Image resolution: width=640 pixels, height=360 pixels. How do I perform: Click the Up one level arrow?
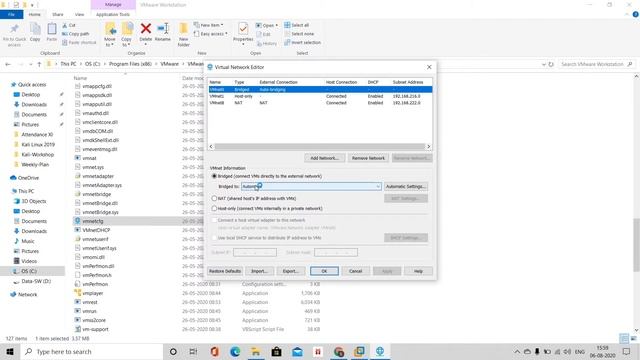pos(39,64)
